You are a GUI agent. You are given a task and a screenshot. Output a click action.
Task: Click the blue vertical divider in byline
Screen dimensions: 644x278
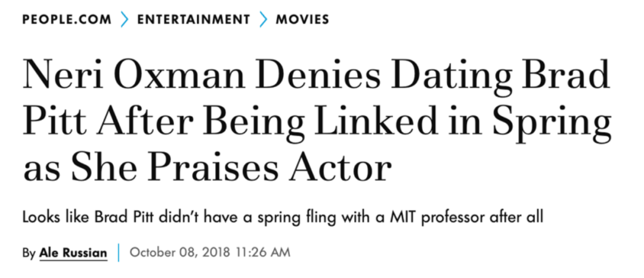click(x=119, y=252)
